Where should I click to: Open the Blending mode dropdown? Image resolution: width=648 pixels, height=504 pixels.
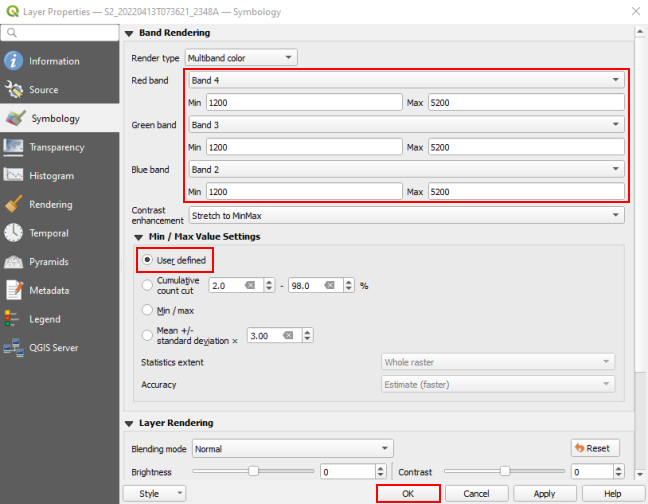tap(292, 449)
